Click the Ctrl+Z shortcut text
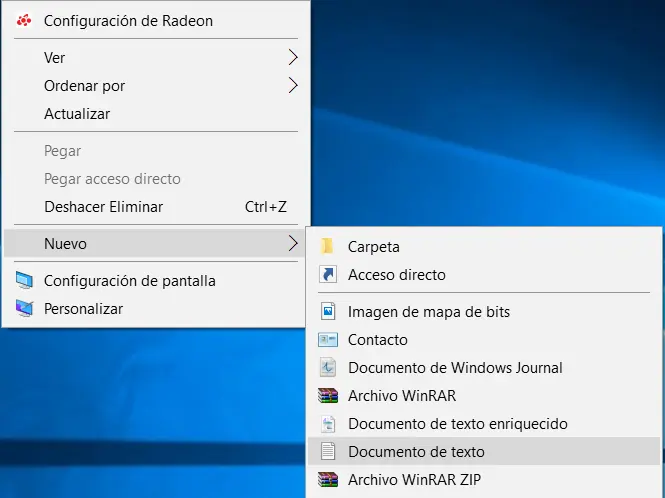This screenshot has height=498, width=665. pos(266,207)
